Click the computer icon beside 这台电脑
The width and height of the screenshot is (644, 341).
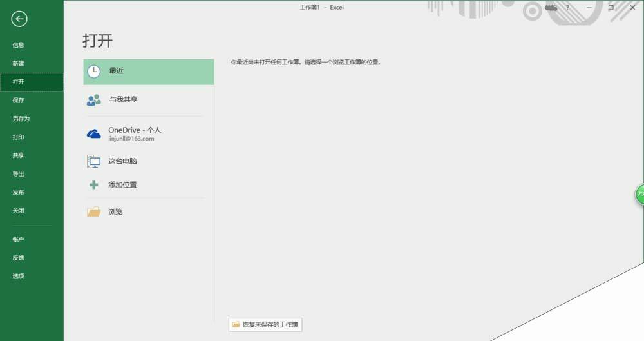point(93,161)
